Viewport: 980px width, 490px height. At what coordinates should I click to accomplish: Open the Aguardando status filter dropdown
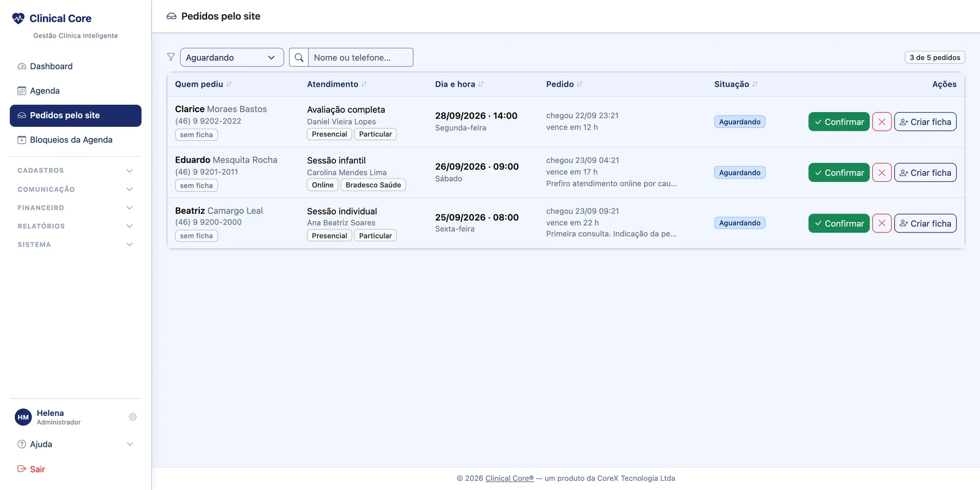tap(232, 57)
